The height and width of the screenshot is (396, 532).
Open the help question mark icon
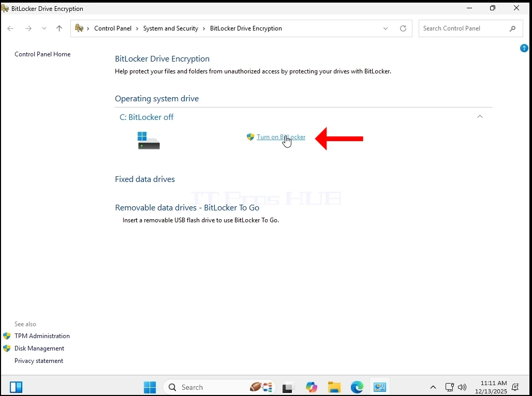click(524, 48)
